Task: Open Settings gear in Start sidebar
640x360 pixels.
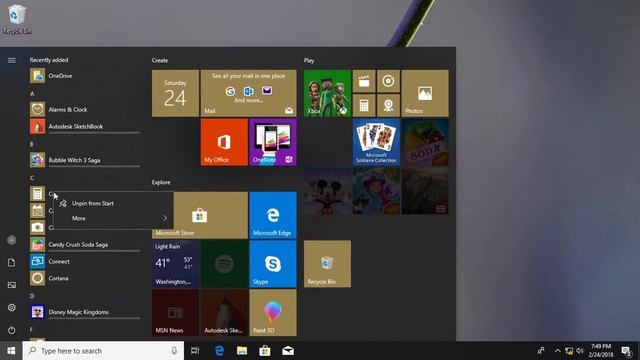Action: click(x=11, y=307)
